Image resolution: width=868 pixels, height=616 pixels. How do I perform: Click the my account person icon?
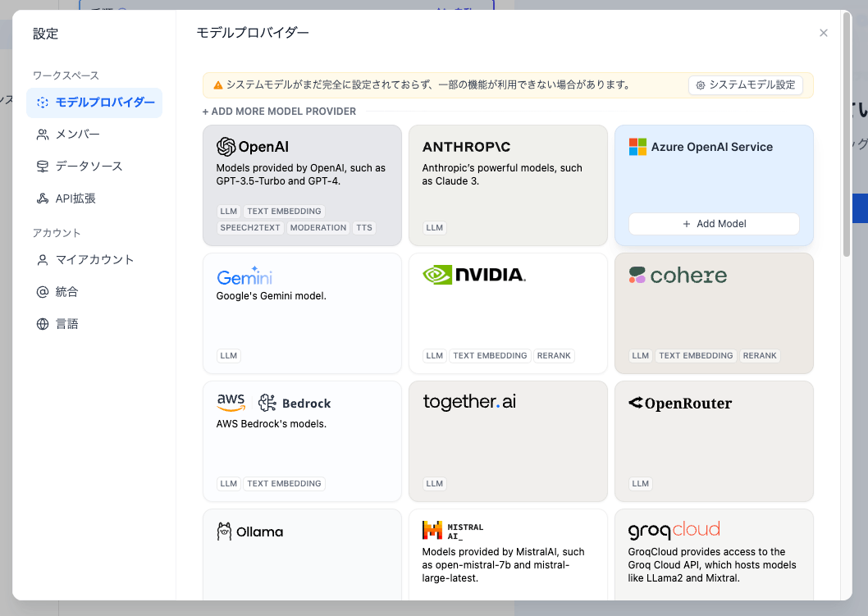(x=43, y=259)
